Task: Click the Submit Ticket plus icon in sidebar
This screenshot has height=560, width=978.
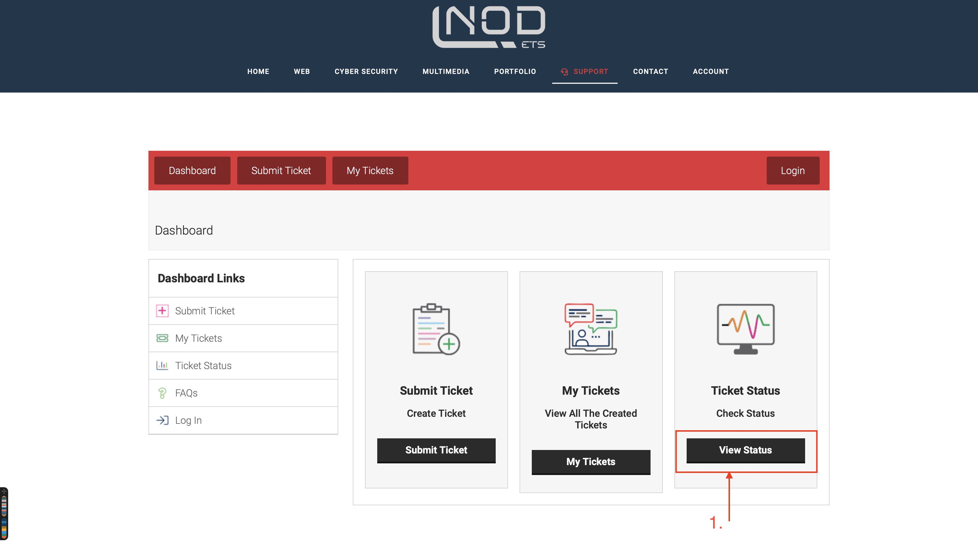Action: pyautogui.click(x=162, y=310)
